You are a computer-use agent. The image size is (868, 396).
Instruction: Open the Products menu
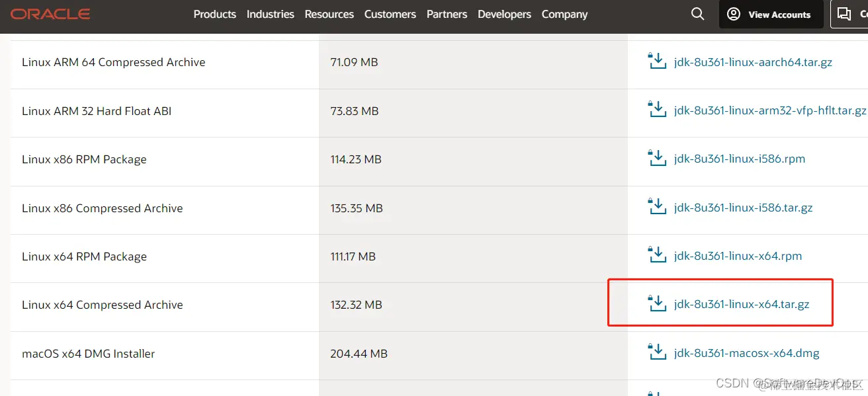[214, 14]
